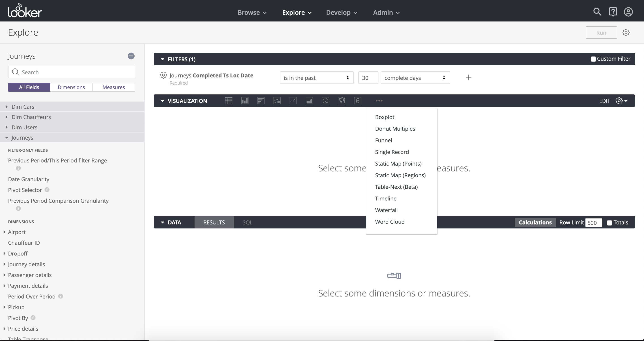Switch to the SQL tab
The height and width of the screenshot is (341, 644).
point(247,222)
